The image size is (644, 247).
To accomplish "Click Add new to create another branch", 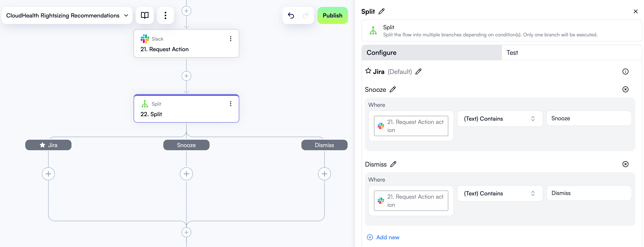I will (383, 237).
